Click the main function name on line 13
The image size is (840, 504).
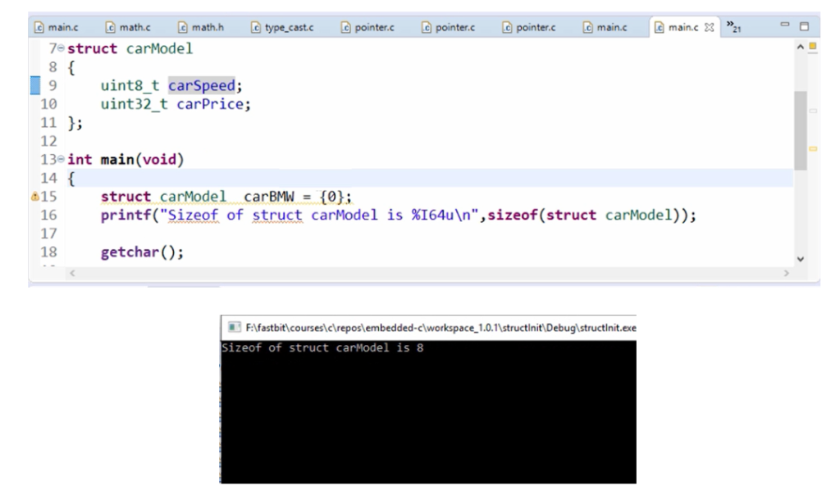[x=117, y=160]
